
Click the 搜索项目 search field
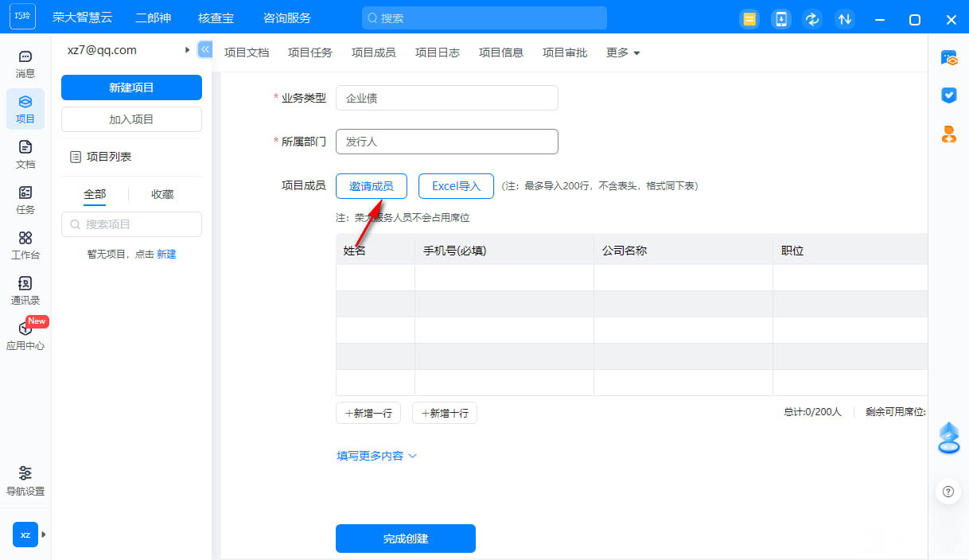[x=131, y=224]
